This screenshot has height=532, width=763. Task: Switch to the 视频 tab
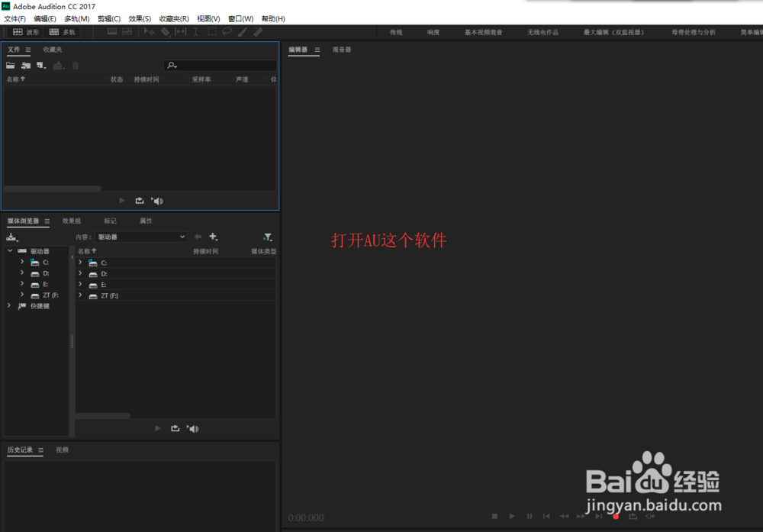point(63,450)
